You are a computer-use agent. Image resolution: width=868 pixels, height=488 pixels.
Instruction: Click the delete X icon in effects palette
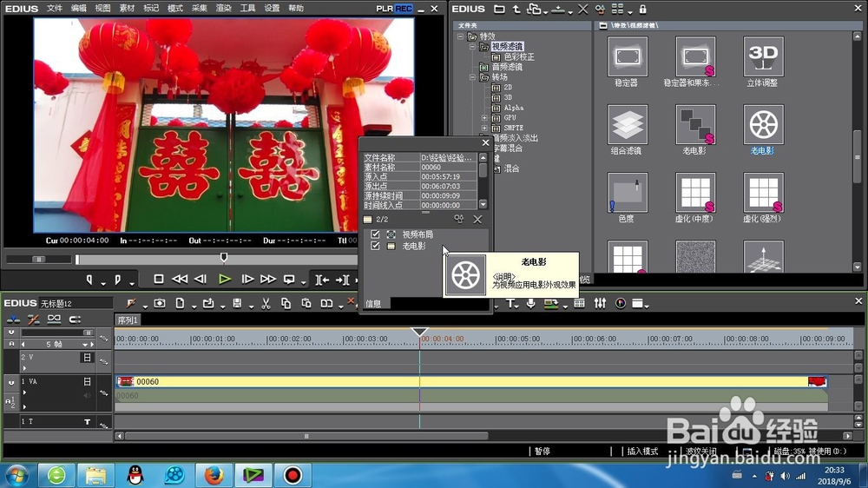click(x=583, y=9)
